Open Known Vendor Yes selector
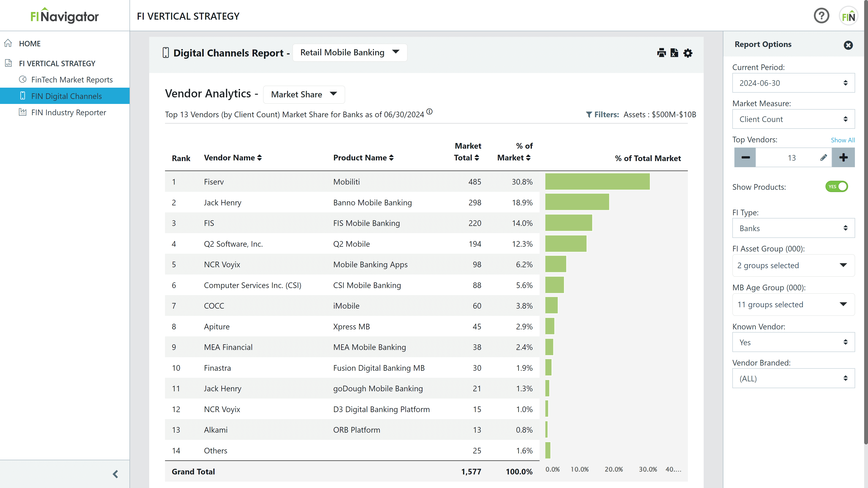Viewport: 868px width, 488px height. pos(793,342)
